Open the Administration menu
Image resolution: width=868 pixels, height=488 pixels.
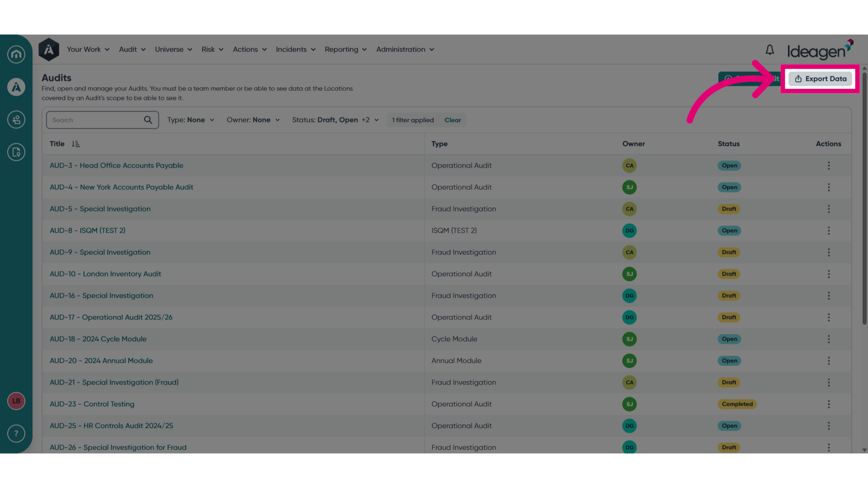pos(405,49)
